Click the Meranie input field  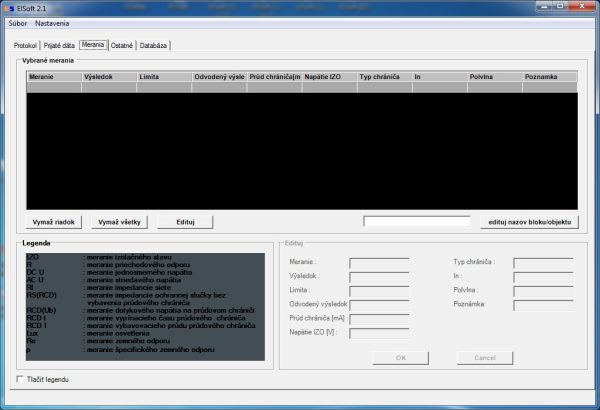[x=379, y=263]
